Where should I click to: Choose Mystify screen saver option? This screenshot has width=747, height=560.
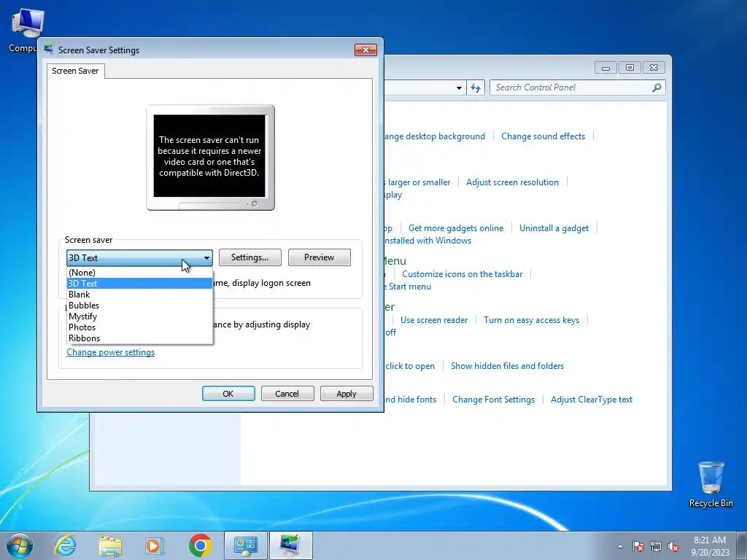(139, 316)
